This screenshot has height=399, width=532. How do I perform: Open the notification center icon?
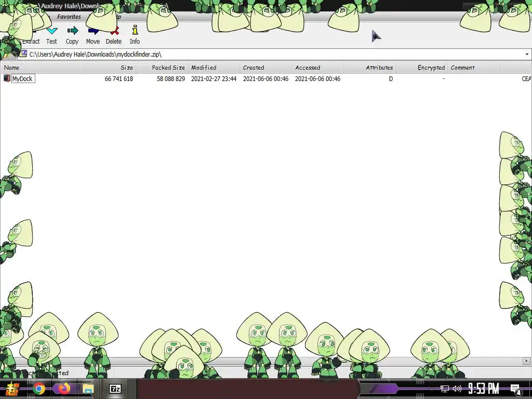tap(515, 389)
